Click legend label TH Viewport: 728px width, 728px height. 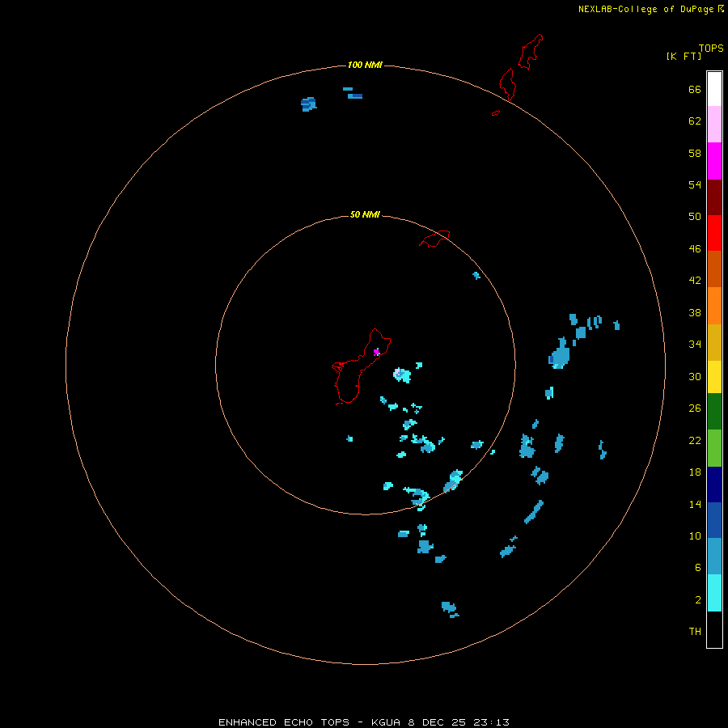695,631
